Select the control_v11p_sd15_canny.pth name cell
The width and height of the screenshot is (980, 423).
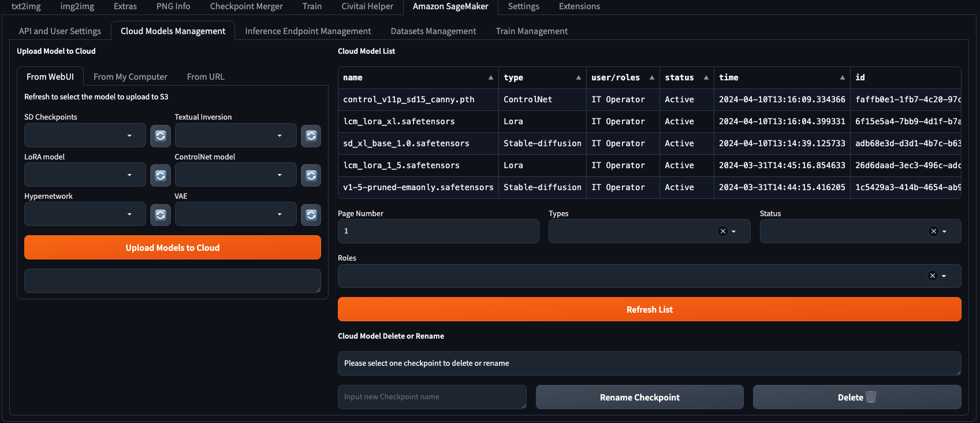pyautogui.click(x=418, y=99)
